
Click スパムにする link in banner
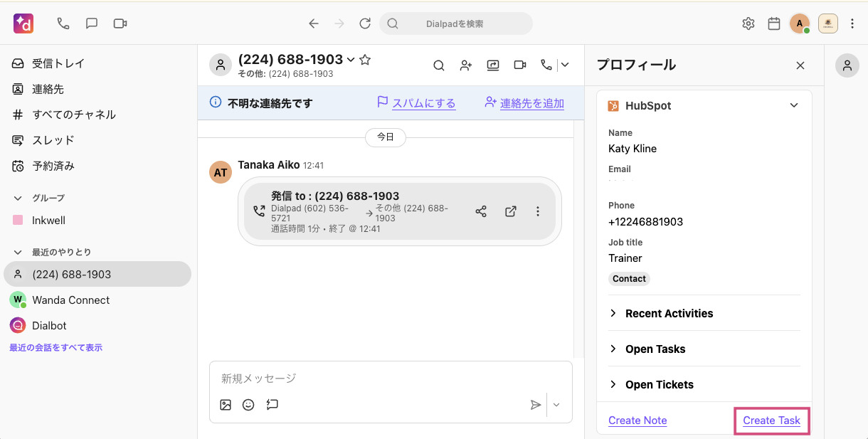(423, 103)
